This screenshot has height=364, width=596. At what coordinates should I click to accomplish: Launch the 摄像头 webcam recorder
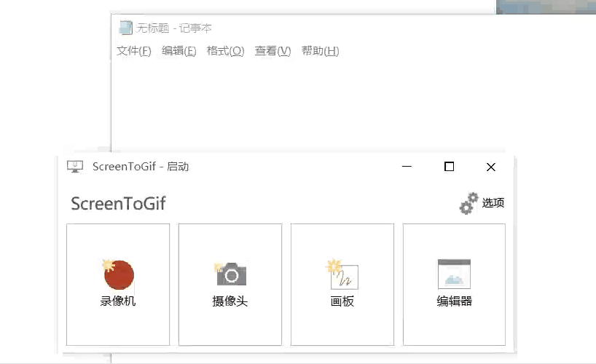click(x=230, y=285)
